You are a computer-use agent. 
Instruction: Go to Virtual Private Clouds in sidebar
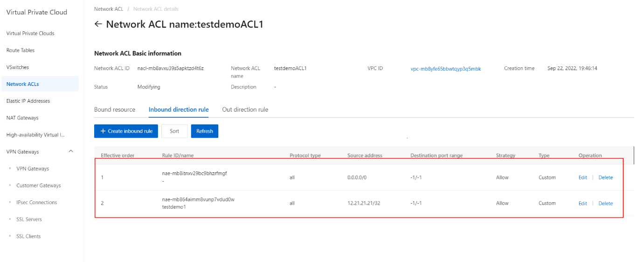pos(30,34)
